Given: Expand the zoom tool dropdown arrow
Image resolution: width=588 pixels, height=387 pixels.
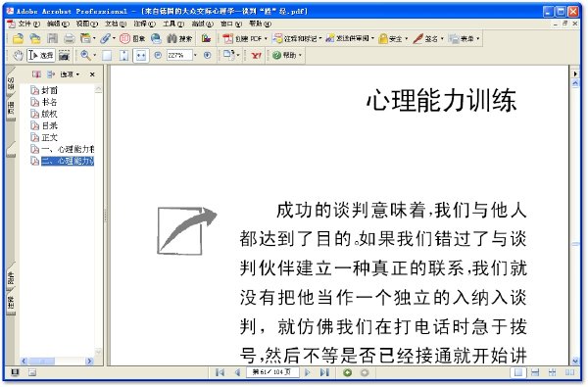Looking at the screenshot, I should pos(95,56).
